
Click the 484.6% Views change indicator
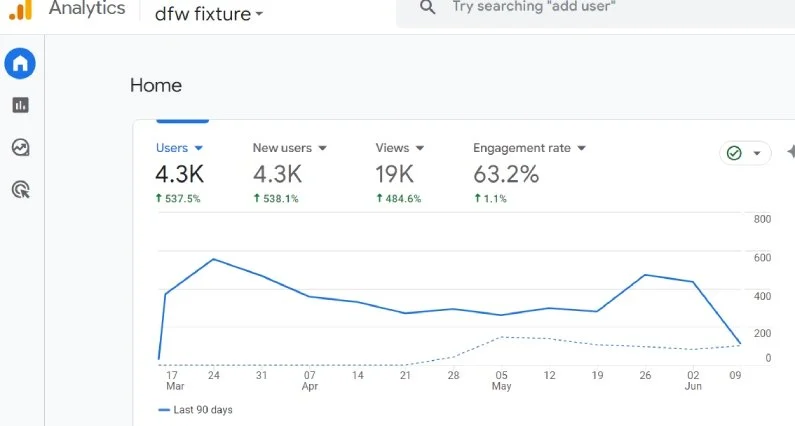click(399, 199)
